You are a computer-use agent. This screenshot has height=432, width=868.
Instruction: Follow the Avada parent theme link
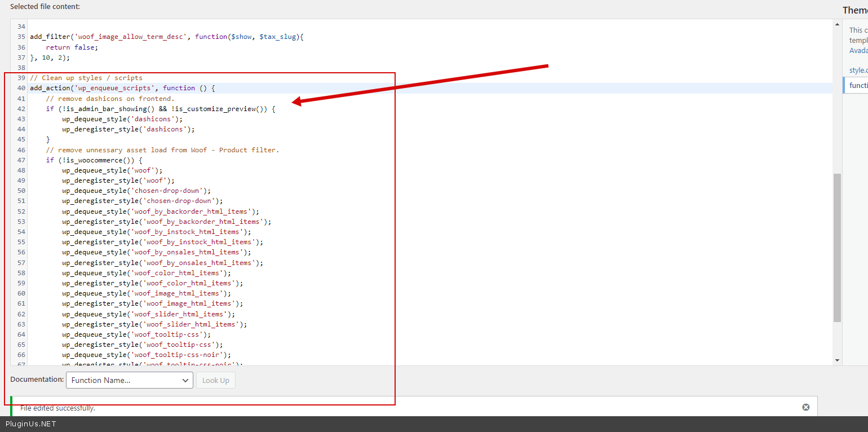[x=858, y=50]
